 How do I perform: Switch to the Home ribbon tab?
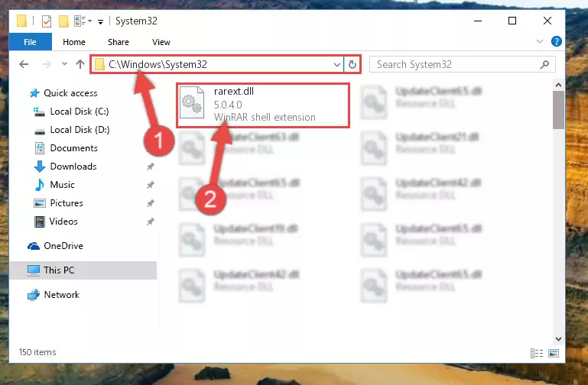(74, 42)
